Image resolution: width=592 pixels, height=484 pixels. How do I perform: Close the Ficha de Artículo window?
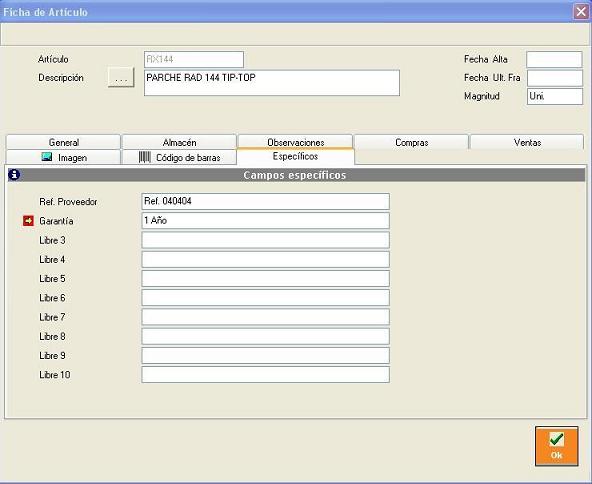pos(581,12)
